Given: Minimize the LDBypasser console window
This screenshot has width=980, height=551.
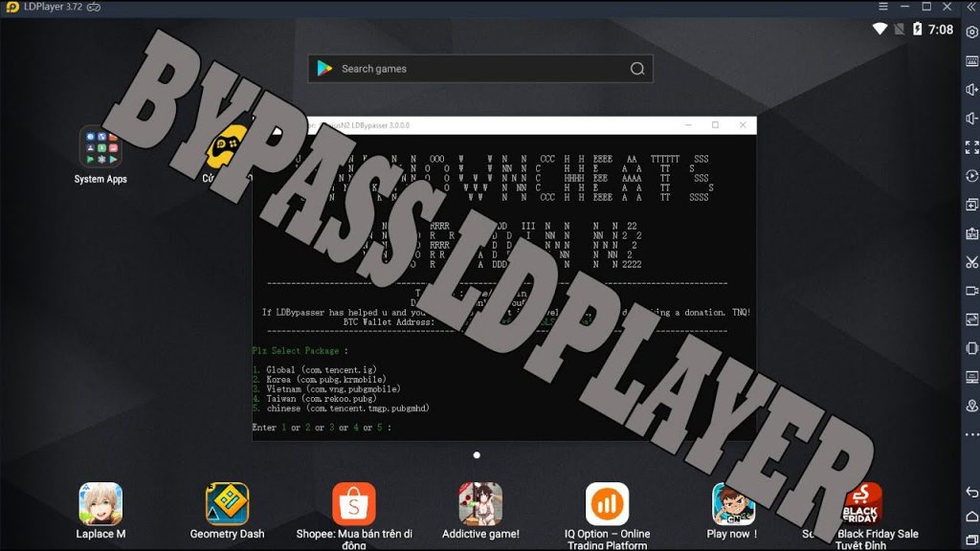Looking at the screenshot, I should pyautogui.click(x=688, y=125).
